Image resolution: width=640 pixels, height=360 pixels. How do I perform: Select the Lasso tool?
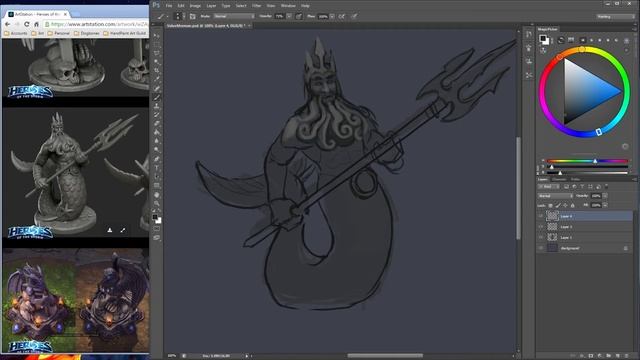(x=157, y=53)
